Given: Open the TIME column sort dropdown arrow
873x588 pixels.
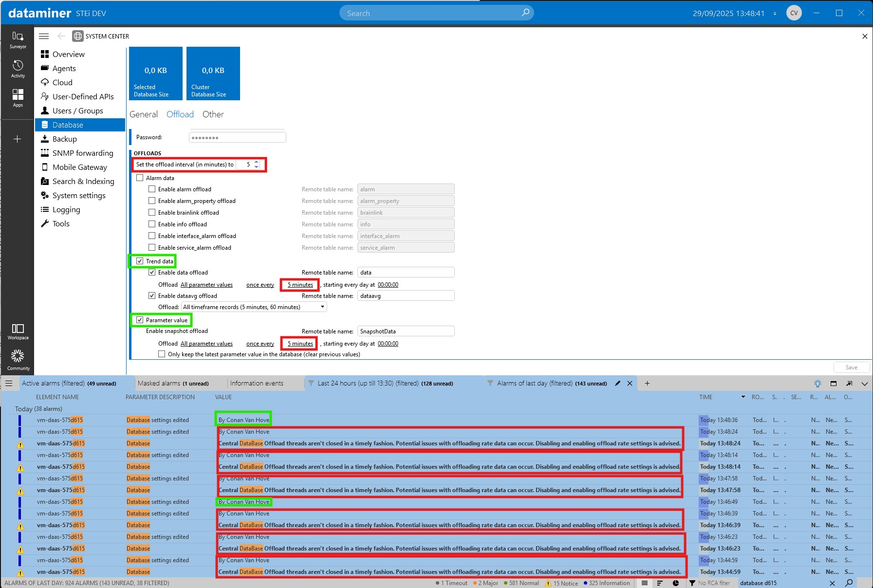Looking at the screenshot, I should click(x=743, y=397).
